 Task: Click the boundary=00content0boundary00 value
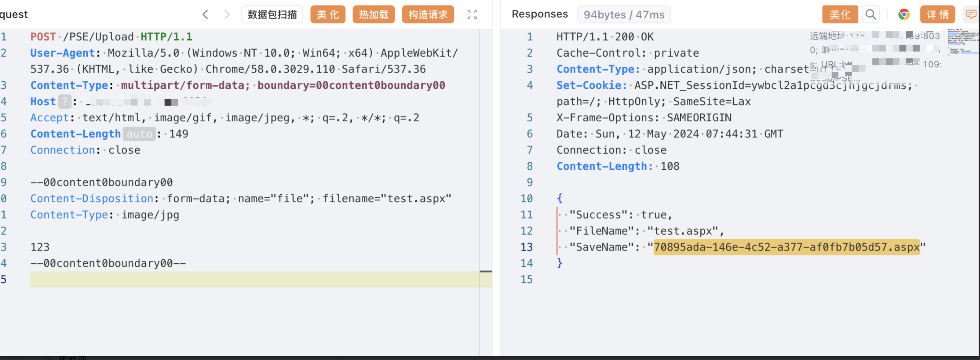click(351, 85)
